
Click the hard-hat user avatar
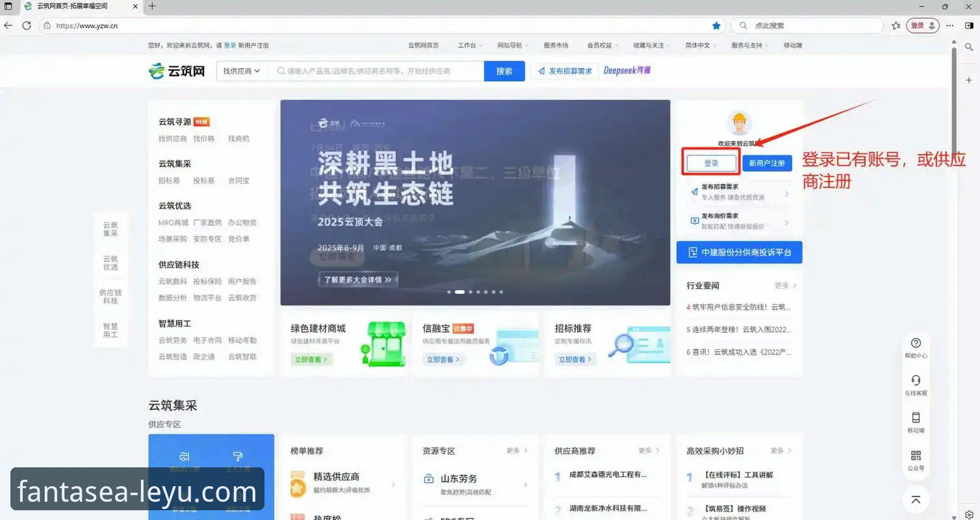click(x=739, y=123)
